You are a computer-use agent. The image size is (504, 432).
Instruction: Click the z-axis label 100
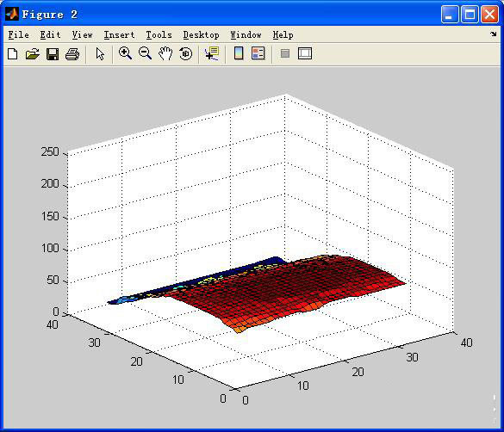tap(50, 248)
